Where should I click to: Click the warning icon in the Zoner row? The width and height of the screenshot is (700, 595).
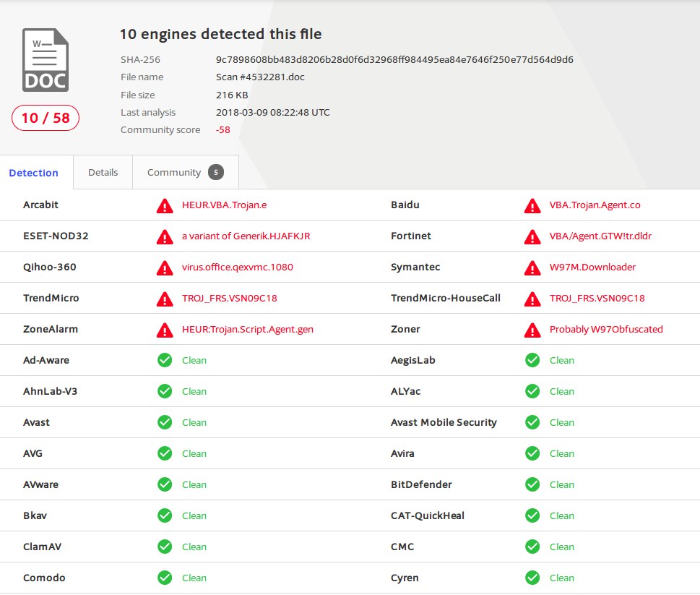point(532,330)
